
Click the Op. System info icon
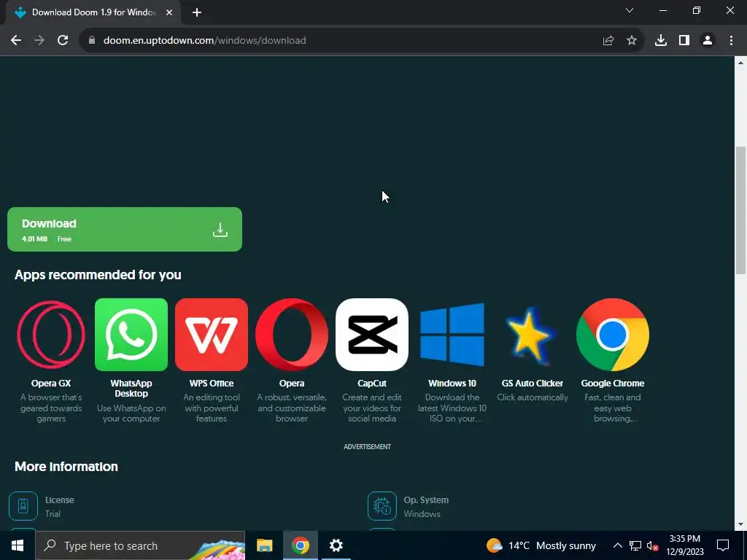click(382, 506)
